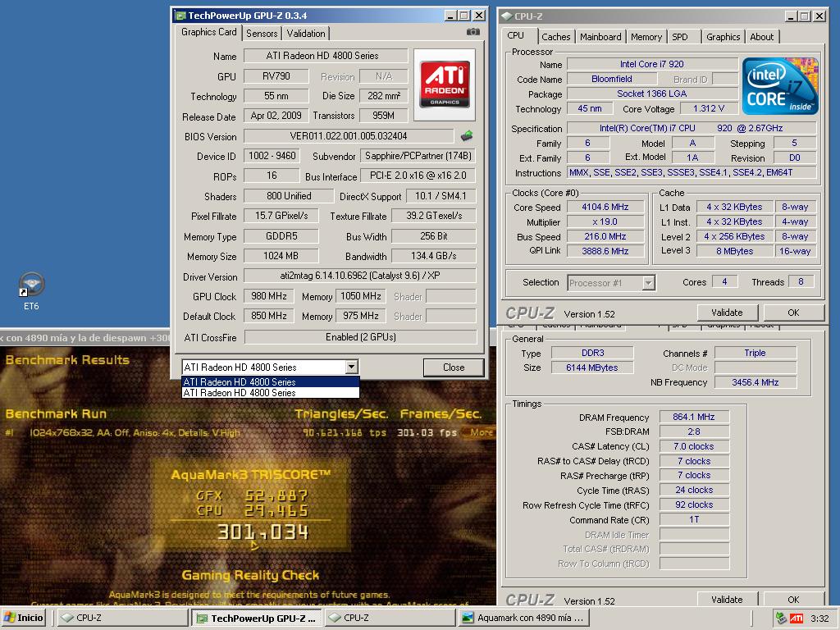
Task: Expand the GPU selector dropdown arrow in GPU-Z
Action: tap(351, 367)
